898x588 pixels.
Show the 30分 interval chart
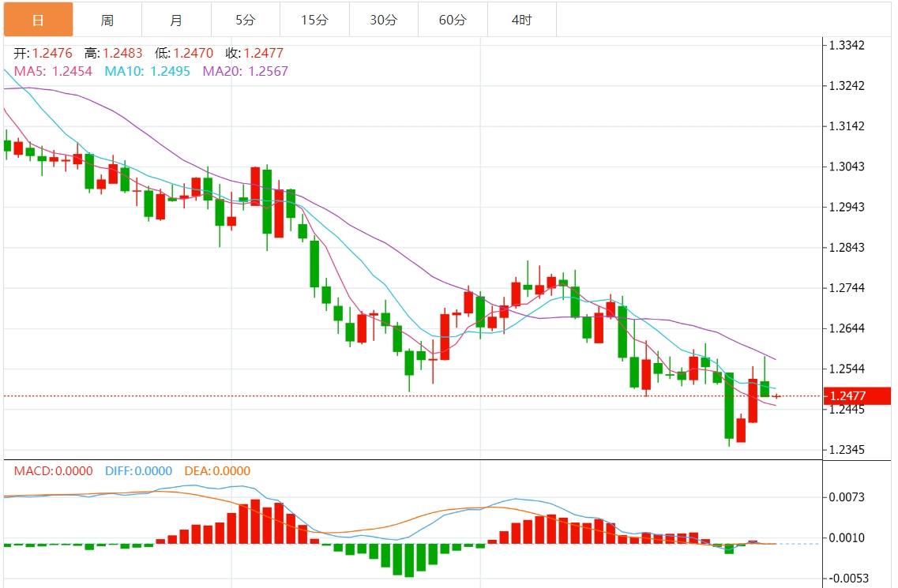tap(383, 20)
